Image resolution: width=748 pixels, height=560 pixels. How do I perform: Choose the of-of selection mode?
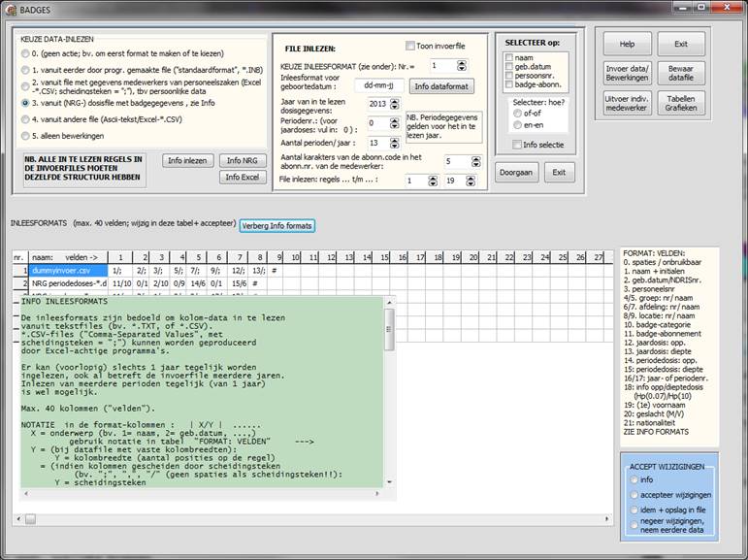coord(517,114)
